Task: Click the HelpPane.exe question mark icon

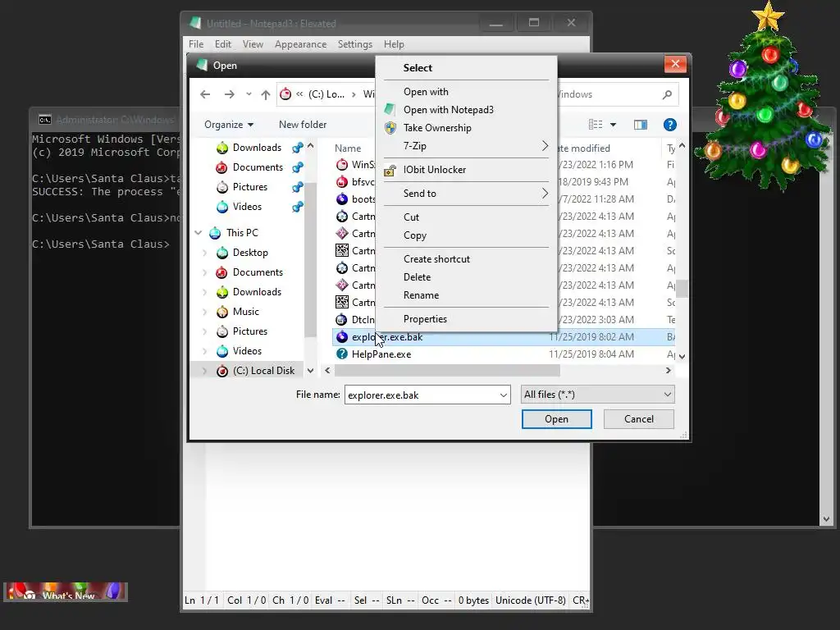Action: pyautogui.click(x=342, y=354)
